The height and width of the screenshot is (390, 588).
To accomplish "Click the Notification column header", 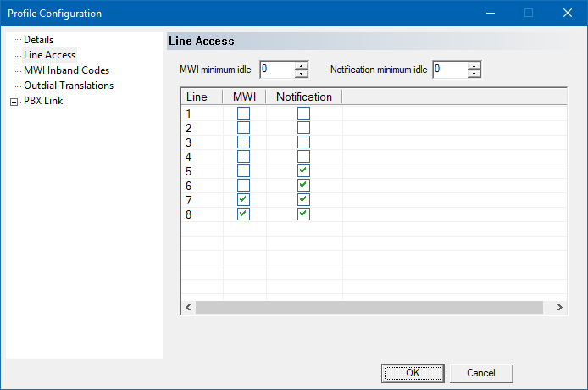I will click(304, 97).
